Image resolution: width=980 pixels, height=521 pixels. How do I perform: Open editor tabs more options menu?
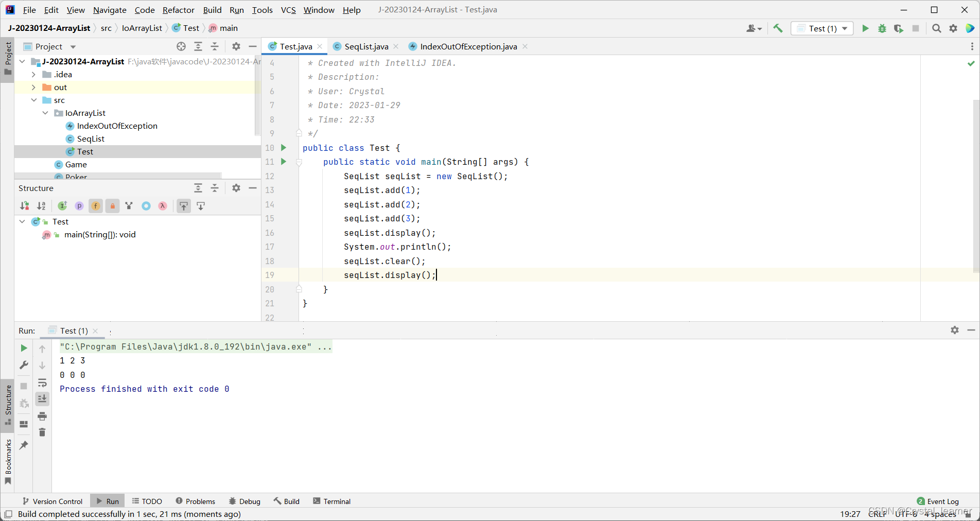[x=972, y=46]
